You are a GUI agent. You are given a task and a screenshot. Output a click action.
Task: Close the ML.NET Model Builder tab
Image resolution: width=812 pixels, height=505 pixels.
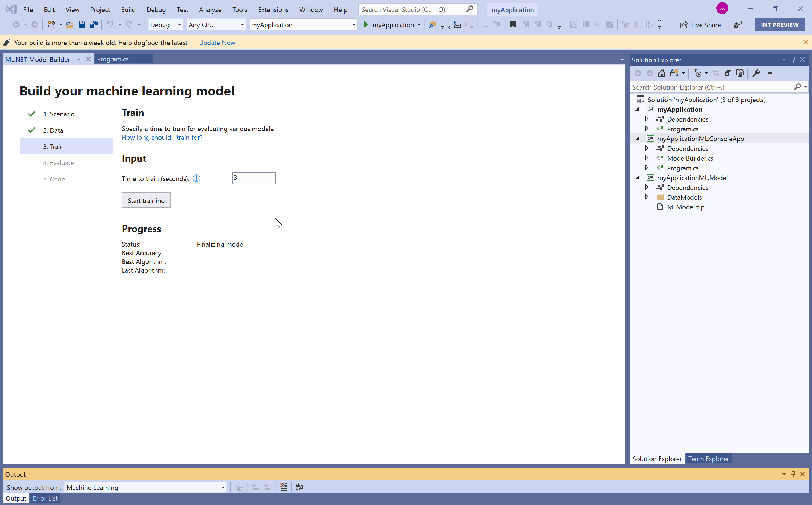[x=88, y=59]
